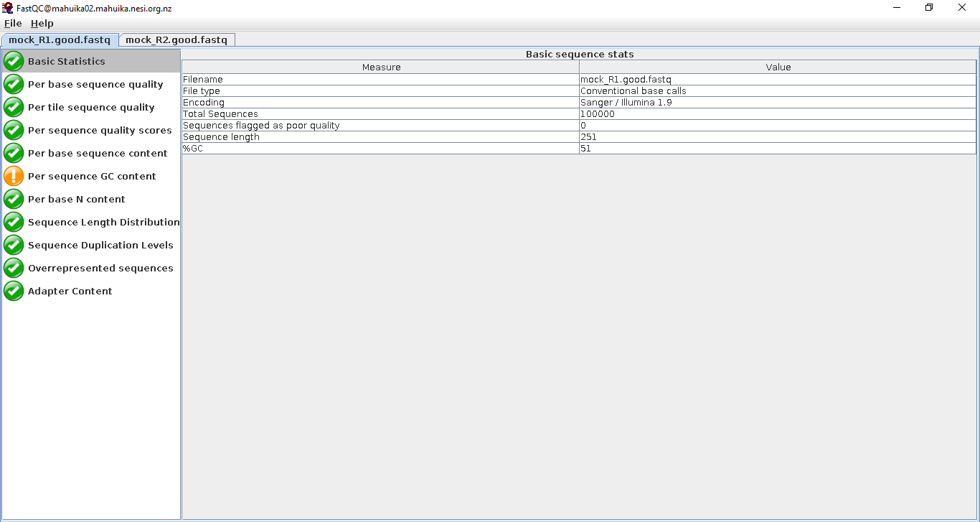
Task: Select the Sequence length measure cell
Action: [381, 137]
